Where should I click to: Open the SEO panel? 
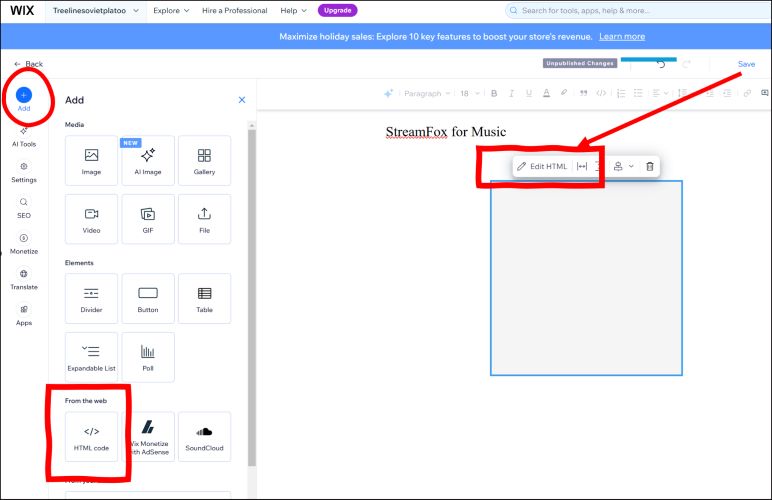[x=24, y=208]
